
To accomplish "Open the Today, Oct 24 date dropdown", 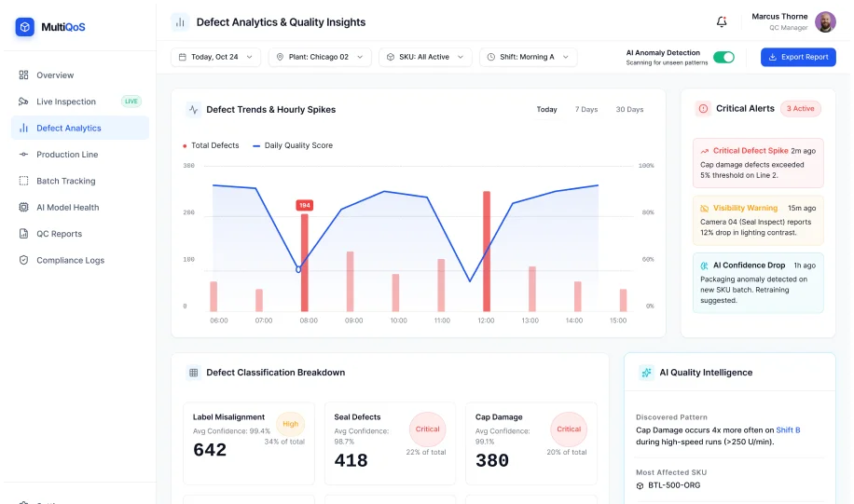I will click(x=215, y=57).
